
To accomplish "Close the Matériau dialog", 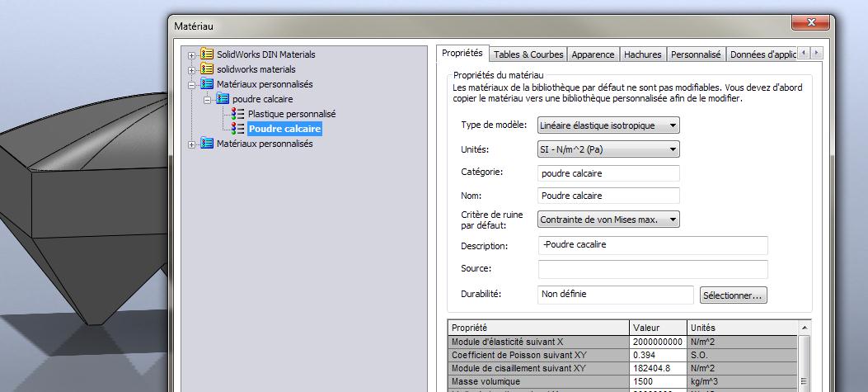I will pyautogui.click(x=811, y=23).
